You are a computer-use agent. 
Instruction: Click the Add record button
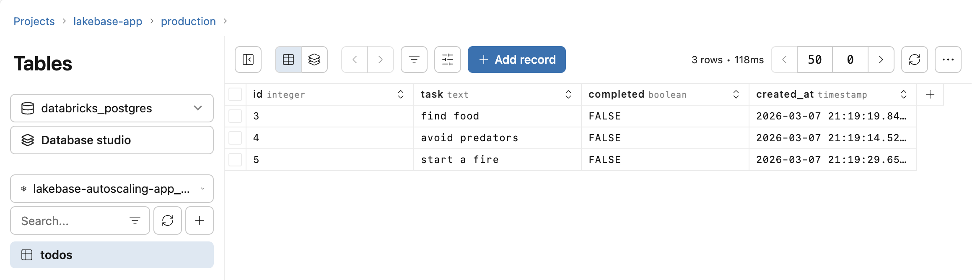516,60
